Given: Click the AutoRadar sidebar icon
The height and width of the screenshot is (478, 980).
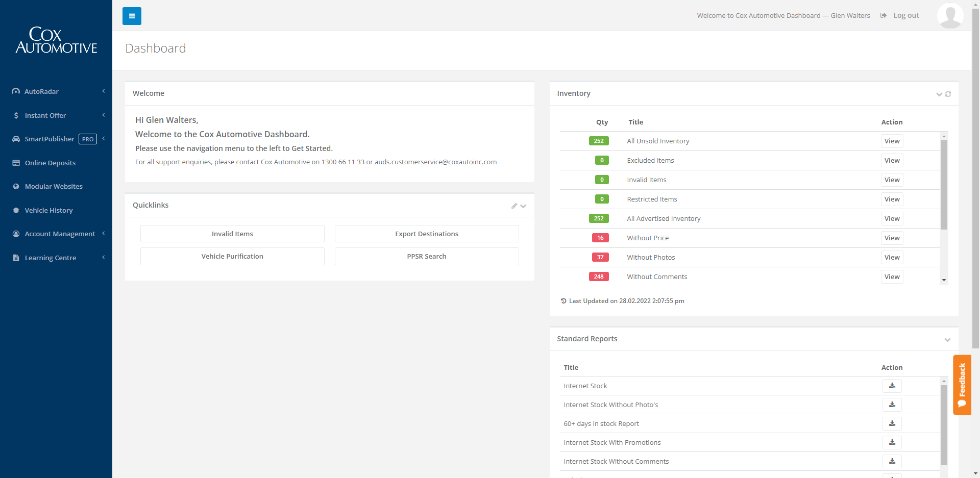Looking at the screenshot, I should [16, 91].
